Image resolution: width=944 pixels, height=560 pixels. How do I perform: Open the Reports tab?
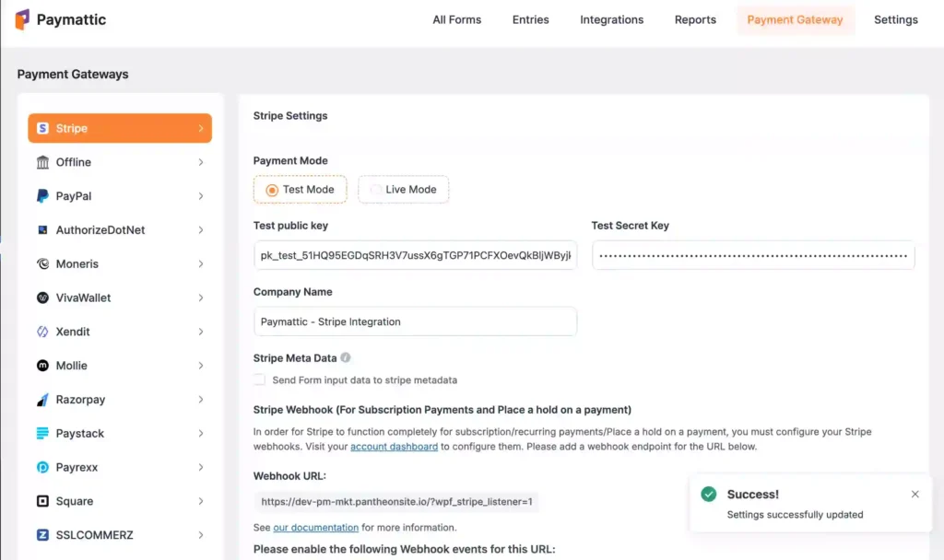[695, 20]
